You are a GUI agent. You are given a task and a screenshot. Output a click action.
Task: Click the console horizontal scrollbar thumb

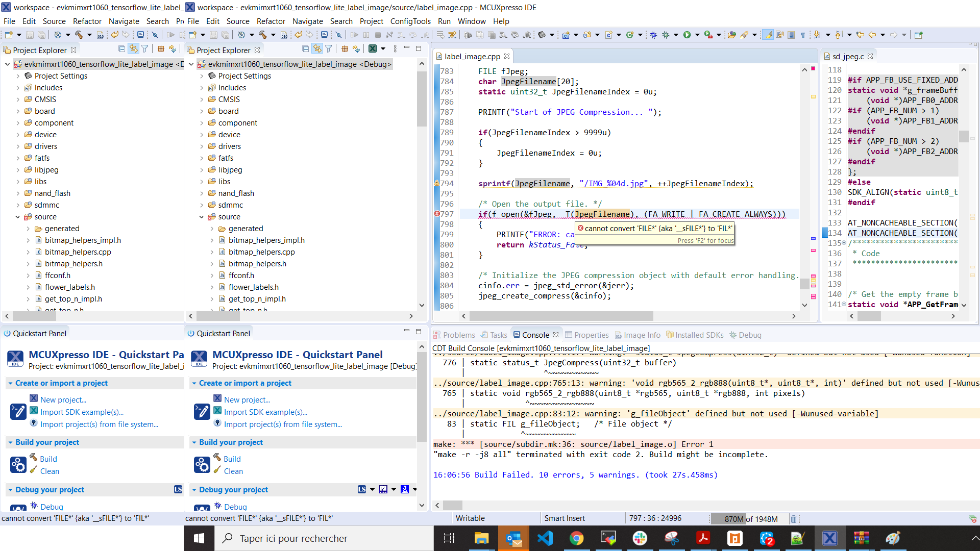pos(452,505)
